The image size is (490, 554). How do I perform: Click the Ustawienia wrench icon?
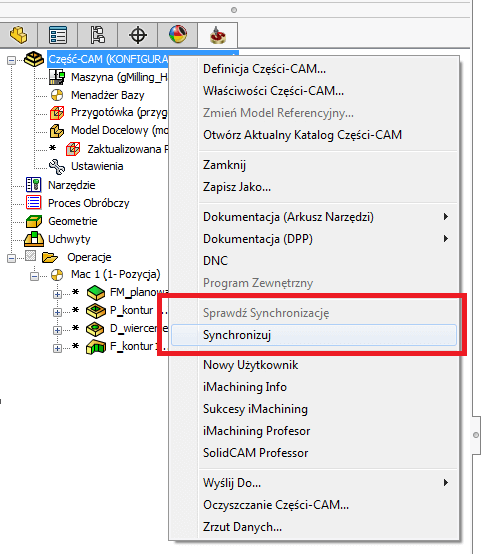pyautogui.click(x=57, y=167)
